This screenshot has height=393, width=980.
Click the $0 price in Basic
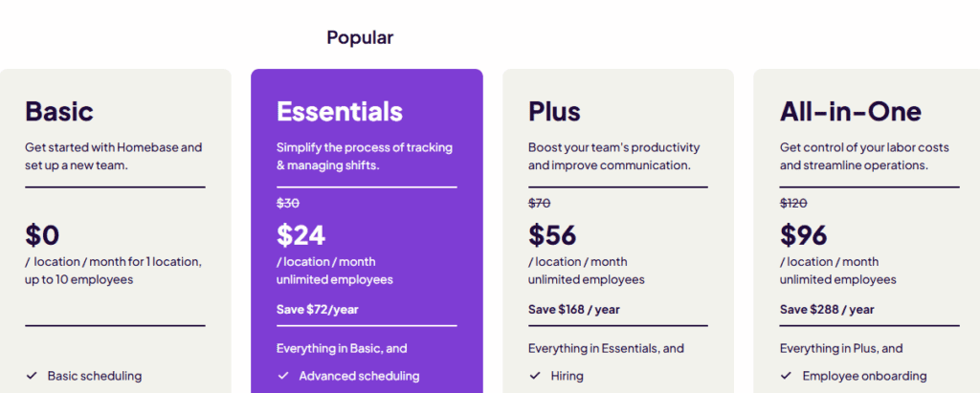[x=42, y=235]
